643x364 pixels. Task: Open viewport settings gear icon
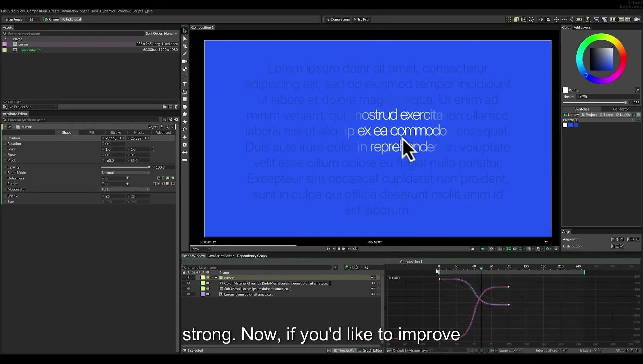(x=556, y=249)
